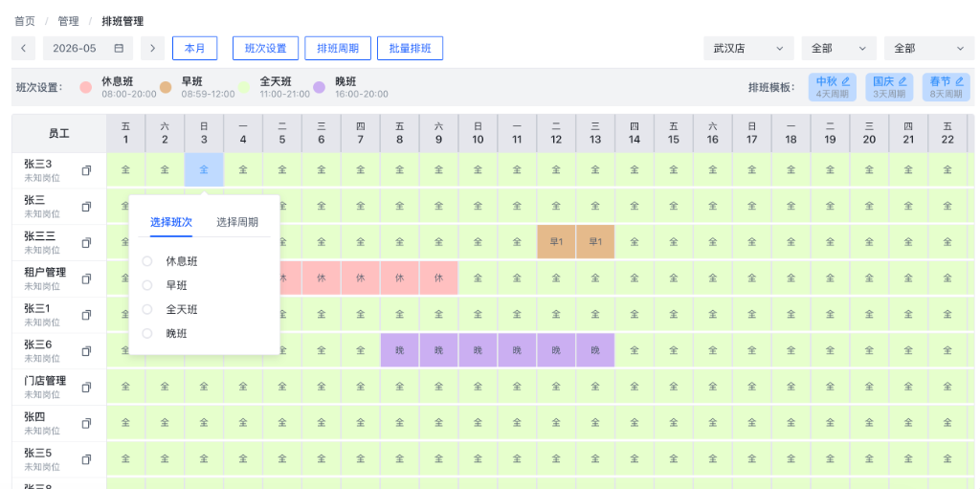Image resolution: width=980 pixels, height=489 pixels.
Task: Select 早1 cell for 张三三 on day 13
Action: click(x=595, y=242)
